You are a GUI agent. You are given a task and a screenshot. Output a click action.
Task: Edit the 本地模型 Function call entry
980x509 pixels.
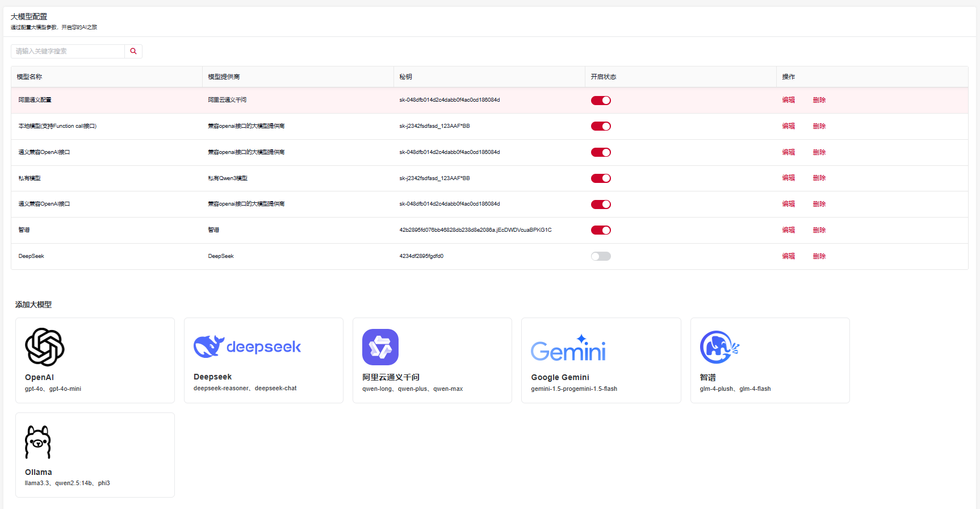pyautogui.click(x=788, y=126)
